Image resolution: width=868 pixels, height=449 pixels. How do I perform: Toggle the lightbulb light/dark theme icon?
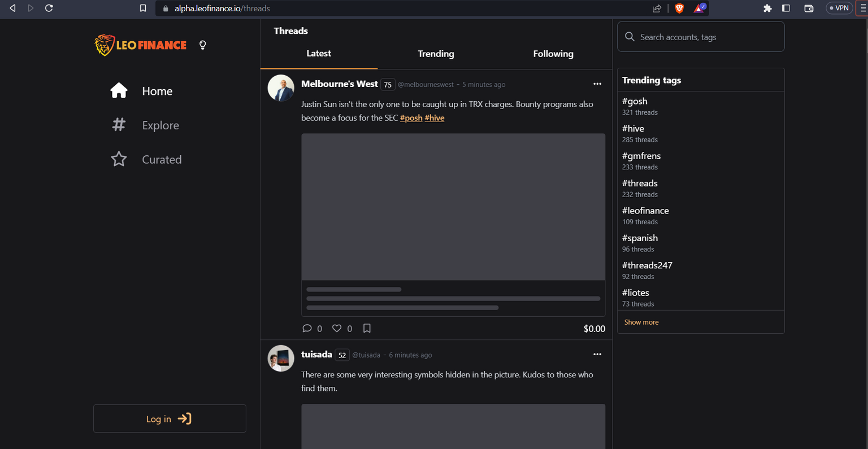tap(203, 45)
